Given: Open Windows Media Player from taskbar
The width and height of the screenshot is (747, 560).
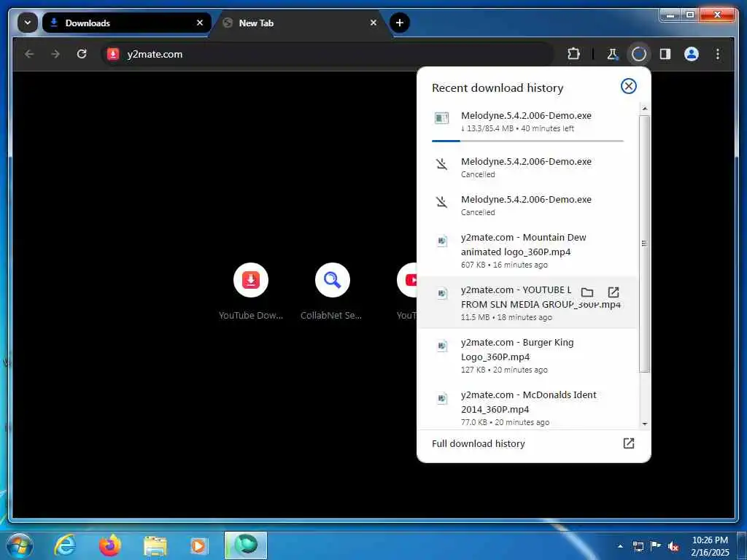Looking at the screenshot, I should [x=199, y=546].
